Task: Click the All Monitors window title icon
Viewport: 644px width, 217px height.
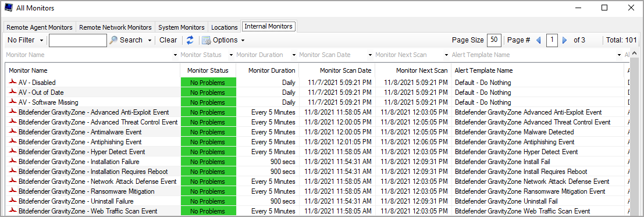Action: point(8,8)
